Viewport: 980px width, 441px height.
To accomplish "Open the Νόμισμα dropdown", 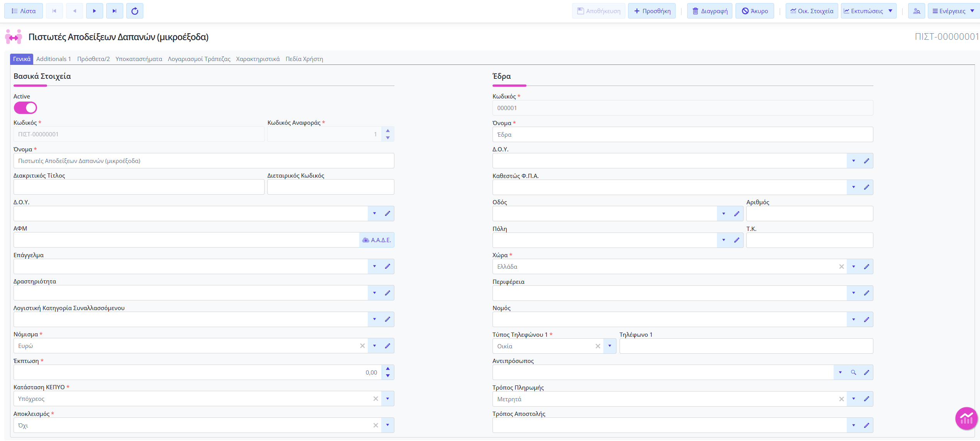I will pos(374,346).
